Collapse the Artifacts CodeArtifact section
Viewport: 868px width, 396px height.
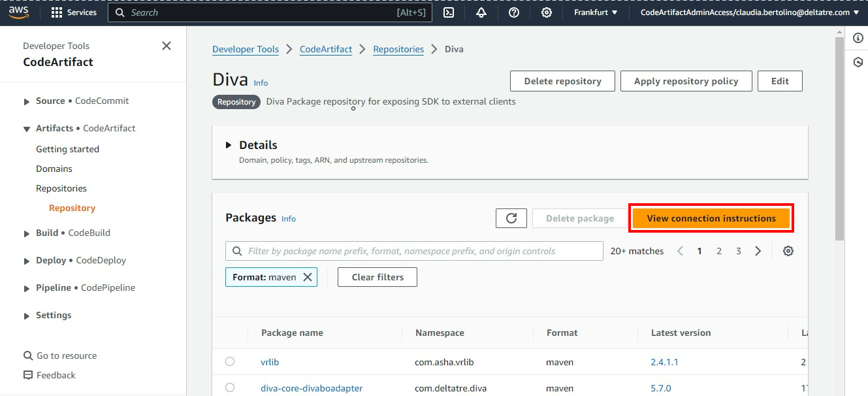click(x=27, y=129)
